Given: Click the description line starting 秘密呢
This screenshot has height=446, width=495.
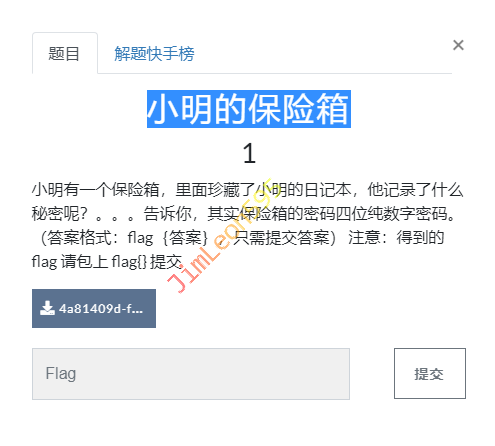Looking at the screenshot, I should (243, 214).
